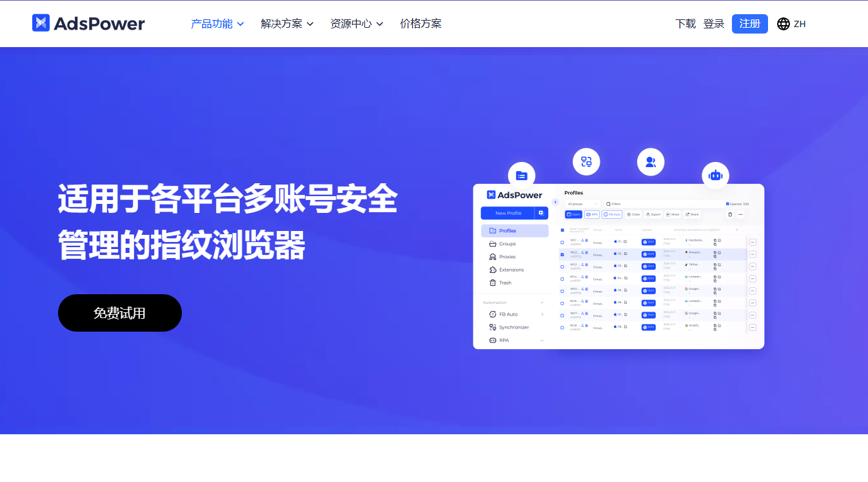Viewport: 868px width, 482px height.
Task: Click the Share toolbar button
Action: pyautogui.click(x=692, y=214)
